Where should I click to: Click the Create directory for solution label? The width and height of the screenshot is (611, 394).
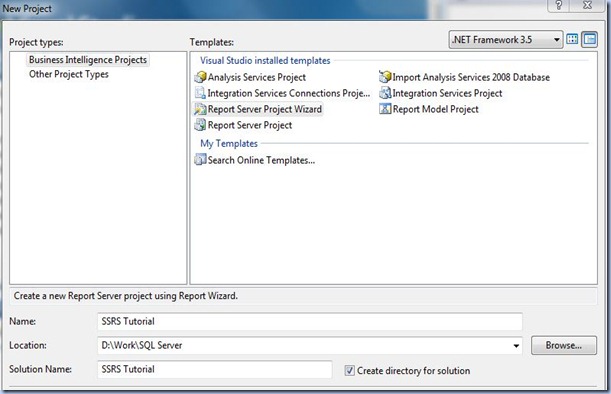[413, 371]
